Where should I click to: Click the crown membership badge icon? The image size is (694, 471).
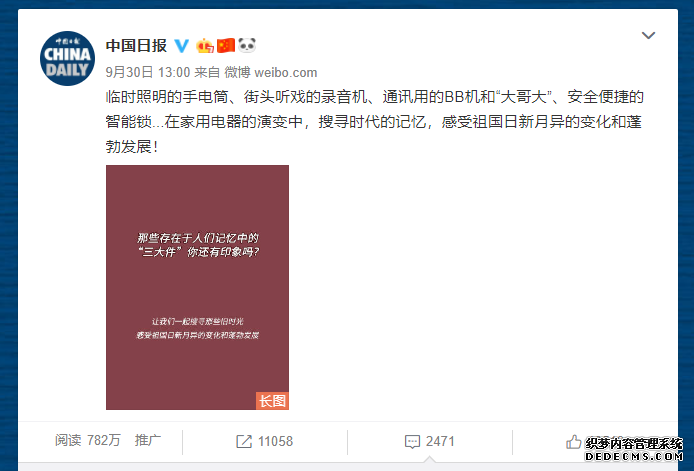tap(205, 46)
